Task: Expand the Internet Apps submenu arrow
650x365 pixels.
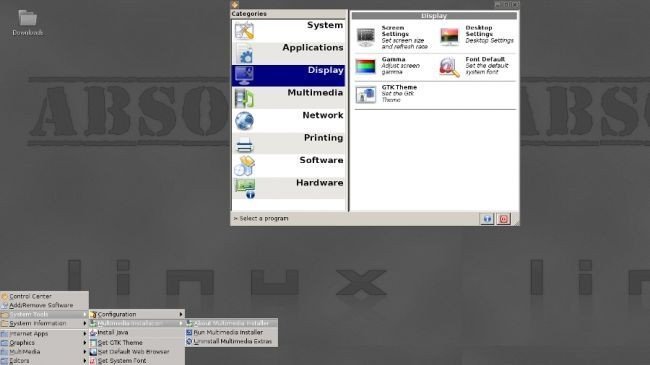Action: click(85, 333)
